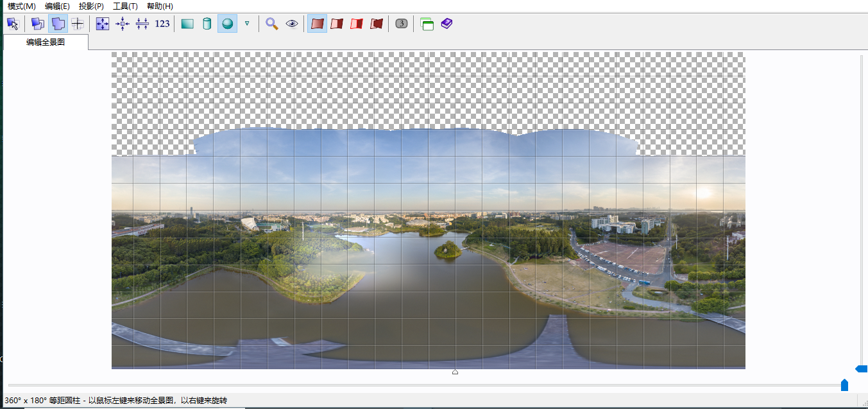This screenshot has width=868, height=409.
Task: Toggle the eye preview icon
Action: coord(292,24)
